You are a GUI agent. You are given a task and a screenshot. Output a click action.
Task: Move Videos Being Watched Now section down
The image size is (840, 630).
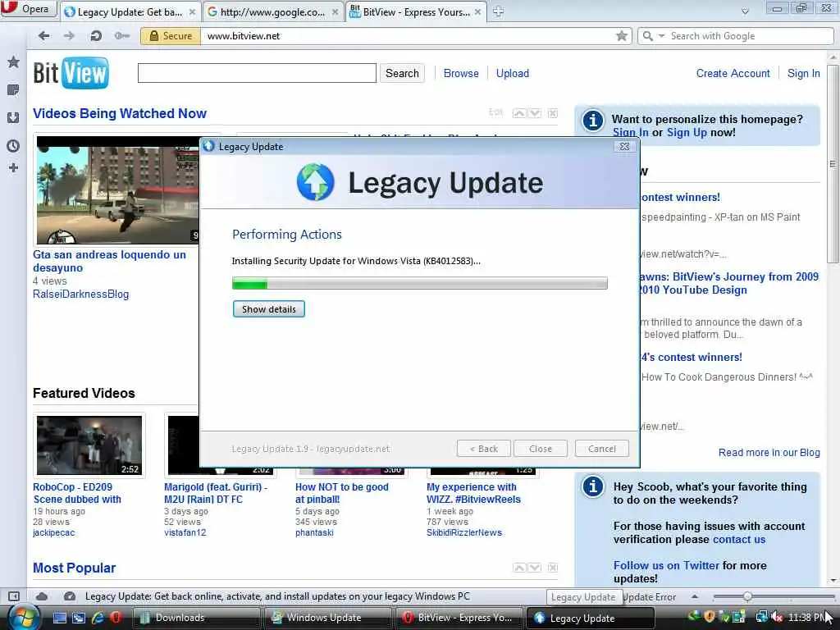tap(535, 113)
